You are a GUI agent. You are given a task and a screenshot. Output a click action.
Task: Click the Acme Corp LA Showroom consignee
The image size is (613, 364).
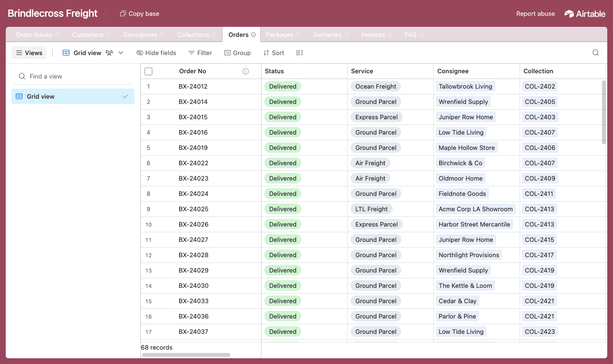tap(476, 209)
